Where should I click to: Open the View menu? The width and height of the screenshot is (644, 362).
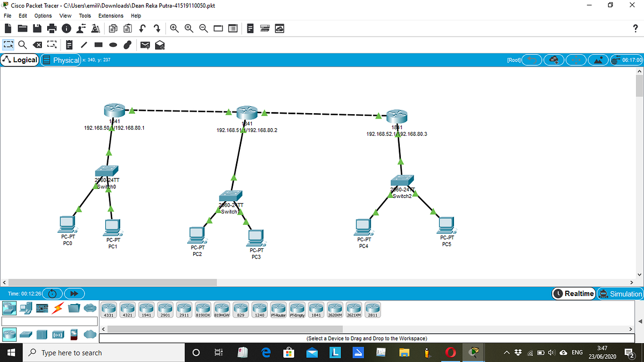tap(65, 16)
